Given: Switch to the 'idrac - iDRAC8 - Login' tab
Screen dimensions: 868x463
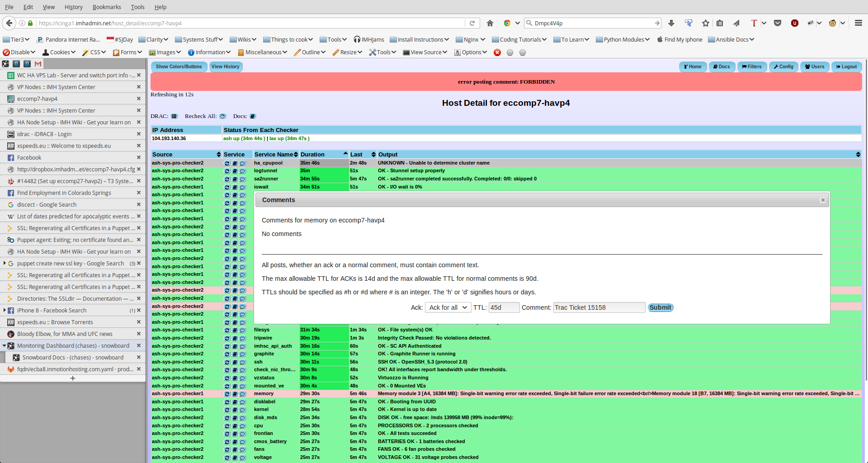Looking at the screenshot, I should pos(44,134).
